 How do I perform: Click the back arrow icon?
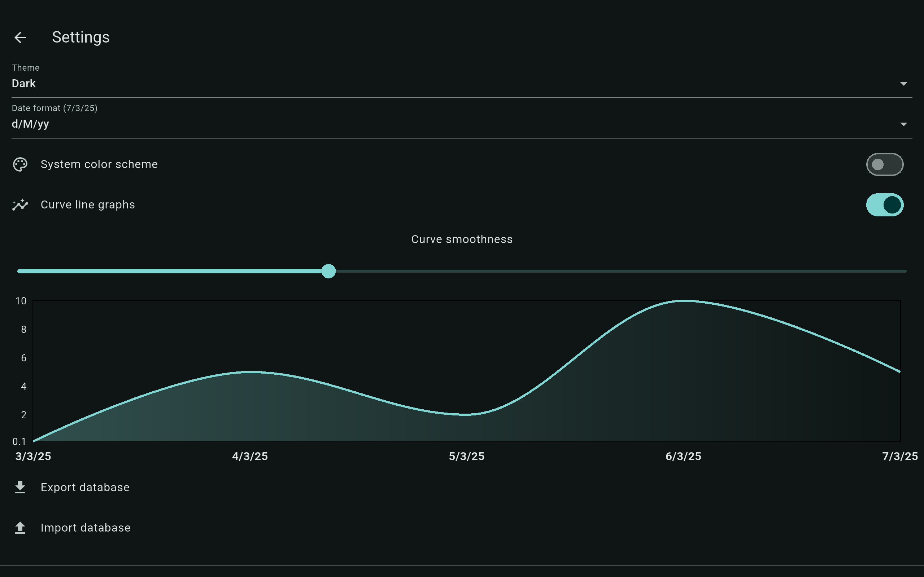(x=20, y=38)
